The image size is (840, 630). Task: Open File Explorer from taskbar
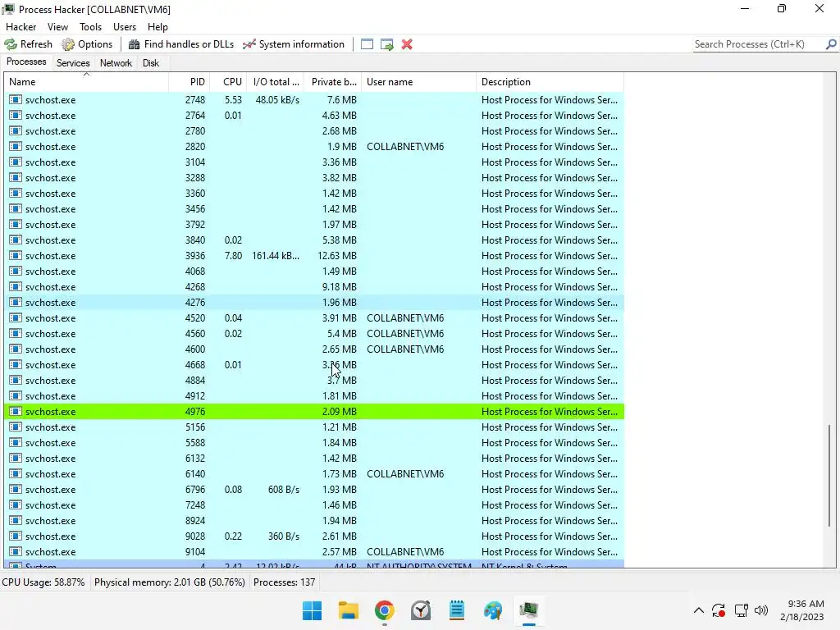click(x=348, y=610)
